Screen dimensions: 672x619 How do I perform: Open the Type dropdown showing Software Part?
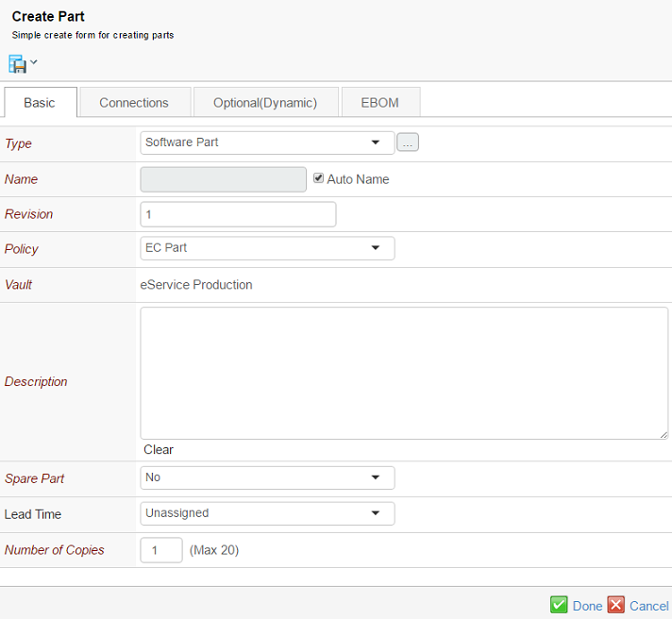267,142
